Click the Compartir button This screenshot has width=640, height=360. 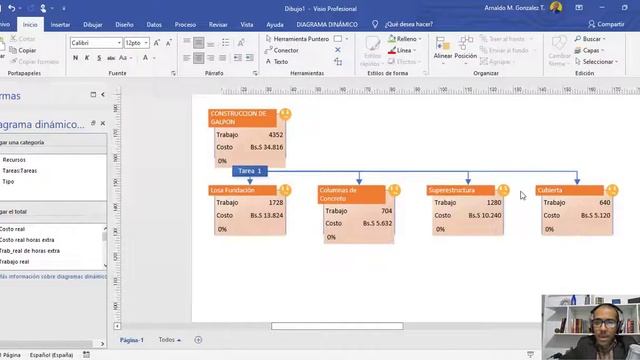pos(606,24)
